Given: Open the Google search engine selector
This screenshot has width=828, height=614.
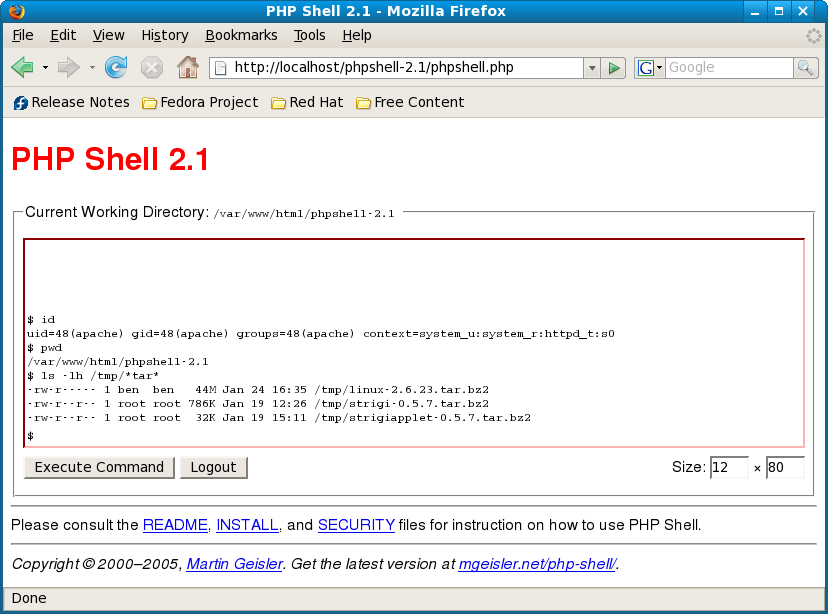Looking at the screenshot, I should (x=650, y=68).
